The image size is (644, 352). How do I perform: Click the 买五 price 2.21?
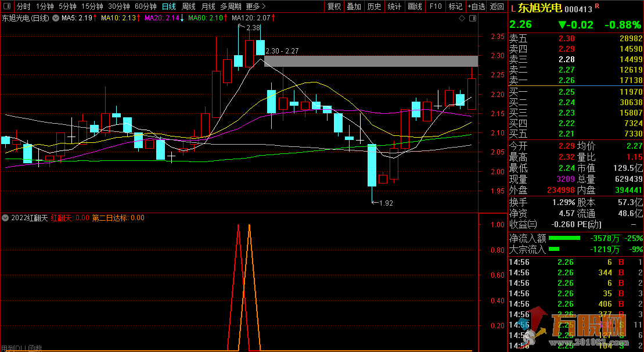click(566, 134)
